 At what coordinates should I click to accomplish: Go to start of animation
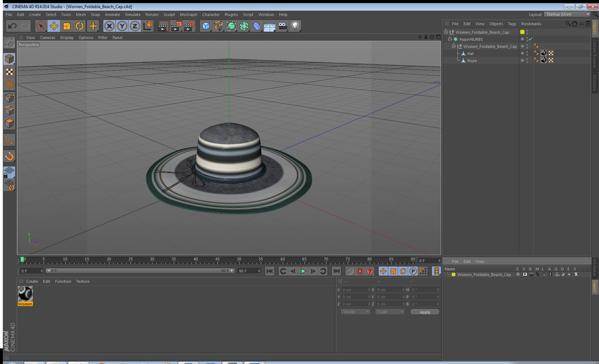point(270,271)
